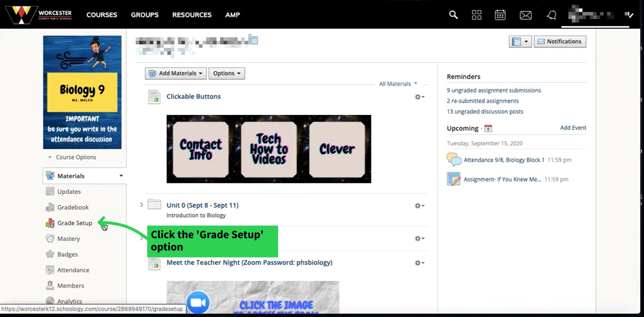Open gear menu for Meet the Teacher Night

tap(419, 263)
